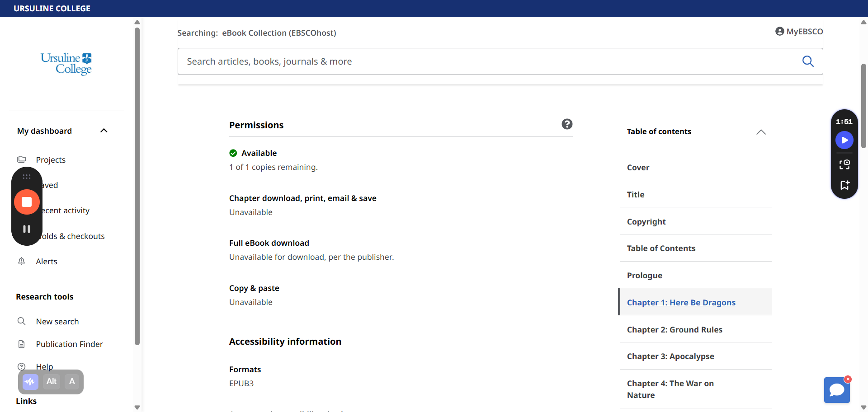Click into the search articles field
Screen dimensions: 868x412
488,61
